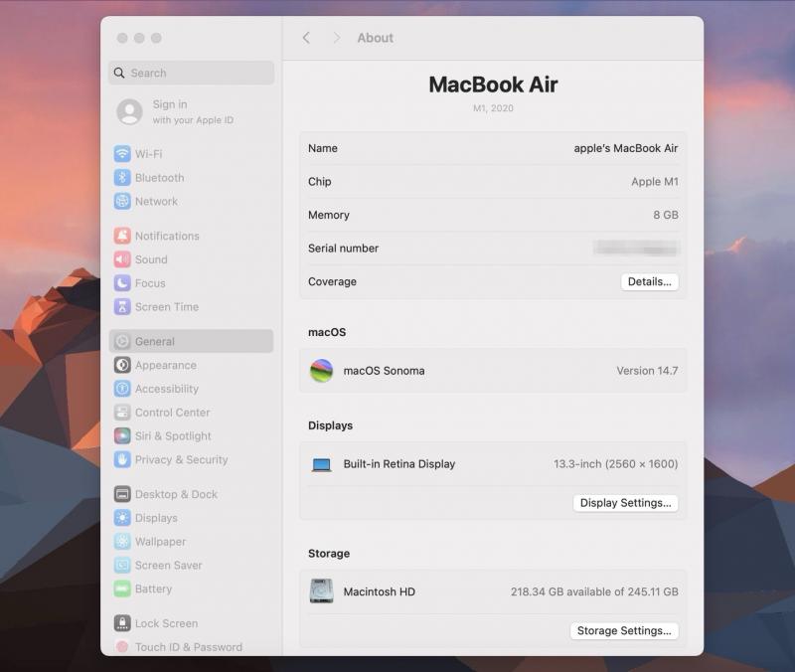Click the Privacy & Security hand icon
Viewport: 795px width, 672px height.
122,459
